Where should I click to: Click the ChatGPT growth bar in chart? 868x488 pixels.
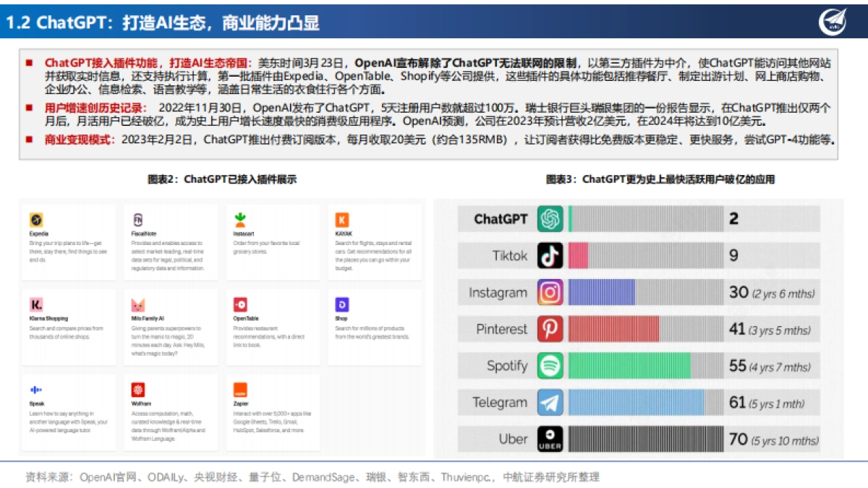coord(571,218)
